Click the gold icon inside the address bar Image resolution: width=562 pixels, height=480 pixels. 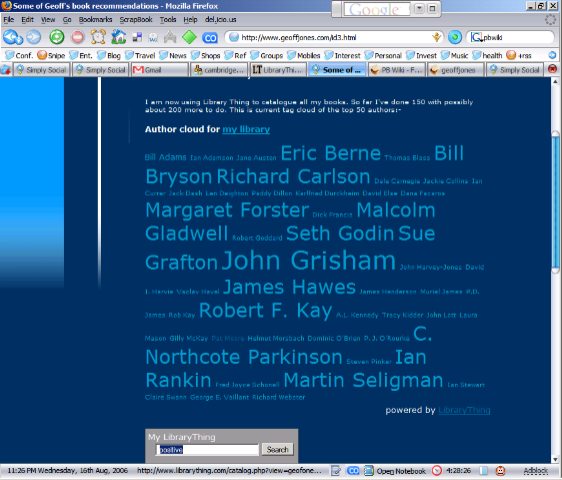click(x=436, y=37)
